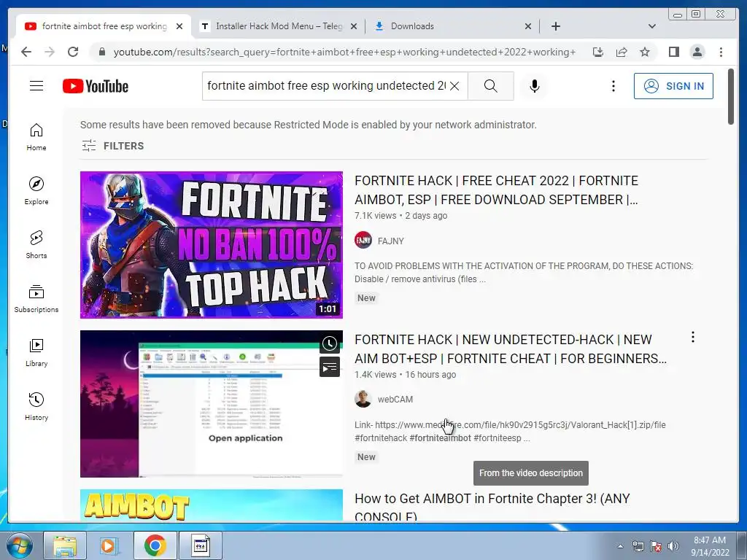Close the Installer Hack Mod Menu tab
The height and width of the screenshot is (560, 747).
click(x=354, y=26)
